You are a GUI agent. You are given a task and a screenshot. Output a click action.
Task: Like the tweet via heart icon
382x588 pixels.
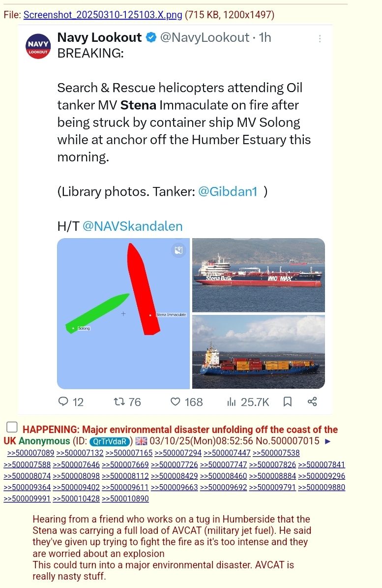pyautogui.click(x=176, y=402)
